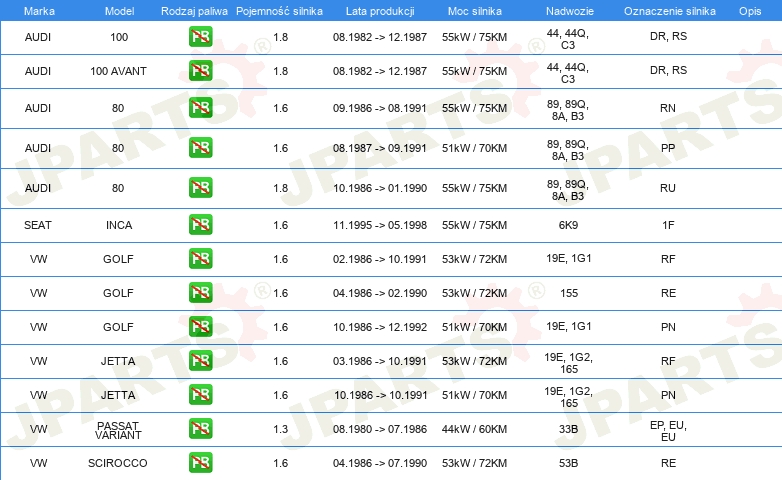782x480 pixels.
Task: Click fuel icon for VW GOLF engine PN
Action: [x=200, y=326]
